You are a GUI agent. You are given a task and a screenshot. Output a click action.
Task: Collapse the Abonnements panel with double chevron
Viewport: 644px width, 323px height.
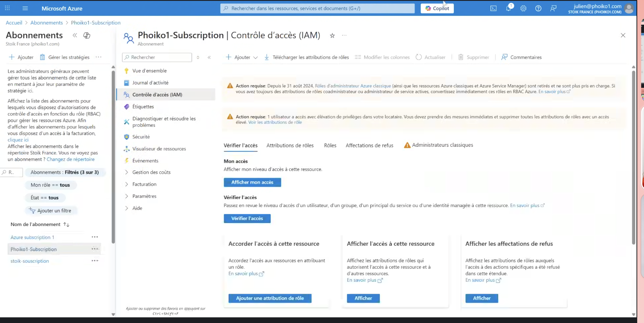75,35
